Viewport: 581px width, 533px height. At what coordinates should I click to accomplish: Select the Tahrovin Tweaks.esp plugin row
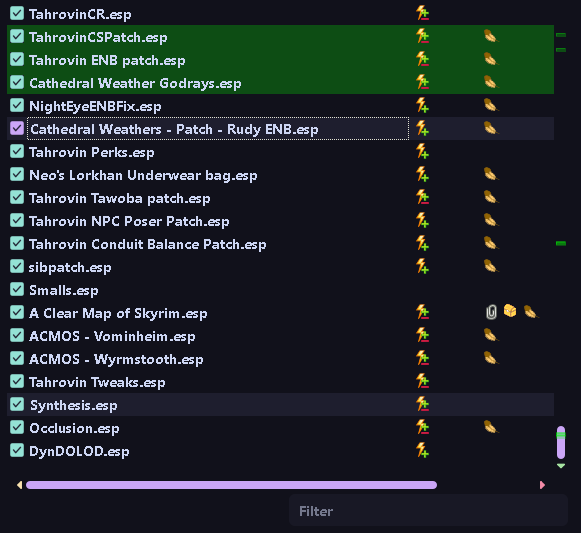pos(280,382)
